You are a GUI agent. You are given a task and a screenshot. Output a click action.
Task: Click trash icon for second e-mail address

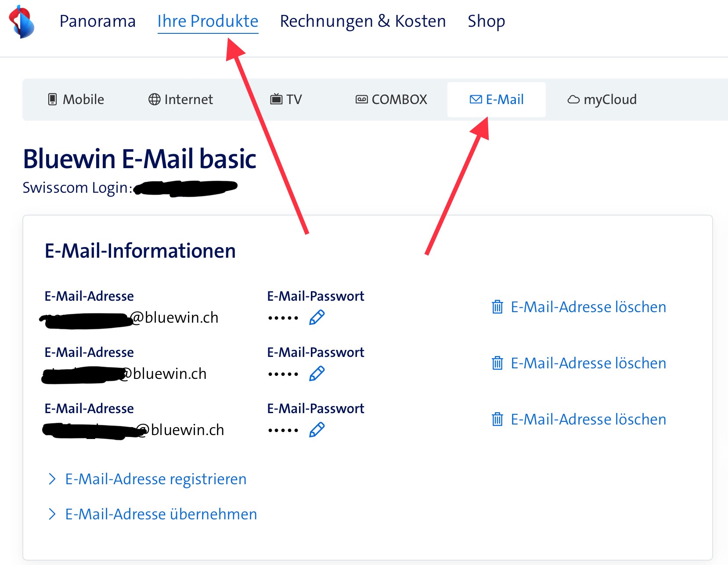pos(497,363)
